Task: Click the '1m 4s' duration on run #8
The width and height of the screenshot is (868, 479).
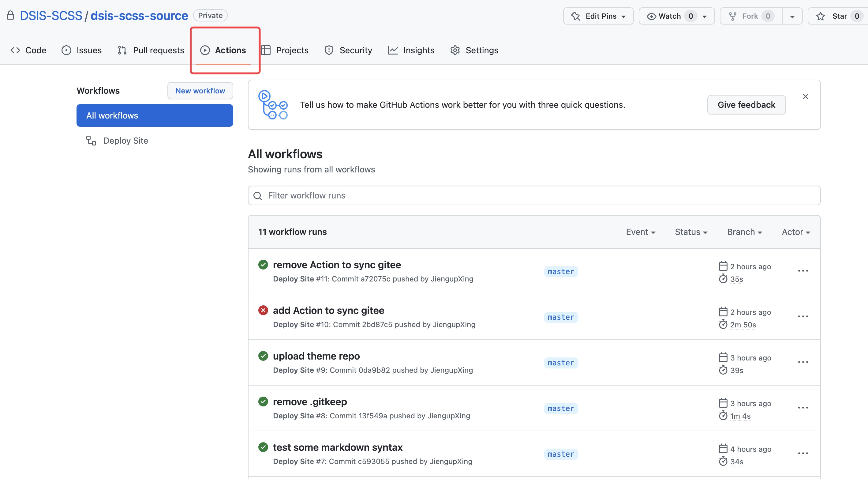Action: (x=740, y=416)
